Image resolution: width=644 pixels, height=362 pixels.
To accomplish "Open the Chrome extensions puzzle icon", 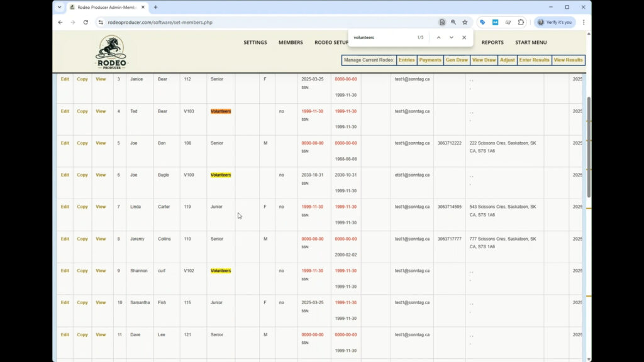I will 521,22.
